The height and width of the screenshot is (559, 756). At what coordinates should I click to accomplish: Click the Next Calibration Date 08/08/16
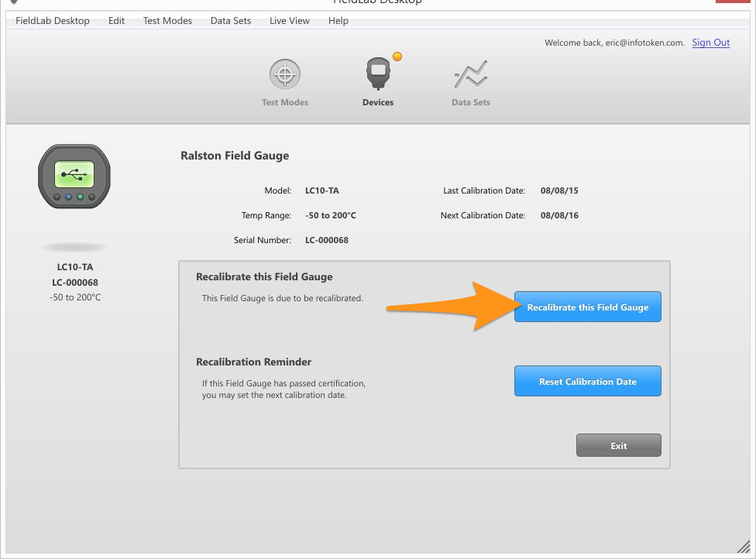pyautogui.click(x=559, y=215)
